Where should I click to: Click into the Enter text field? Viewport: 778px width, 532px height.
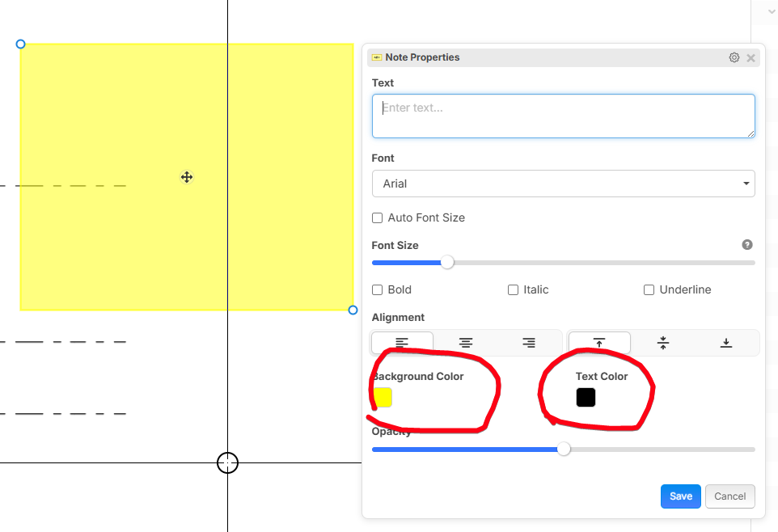tap(563, 116)
